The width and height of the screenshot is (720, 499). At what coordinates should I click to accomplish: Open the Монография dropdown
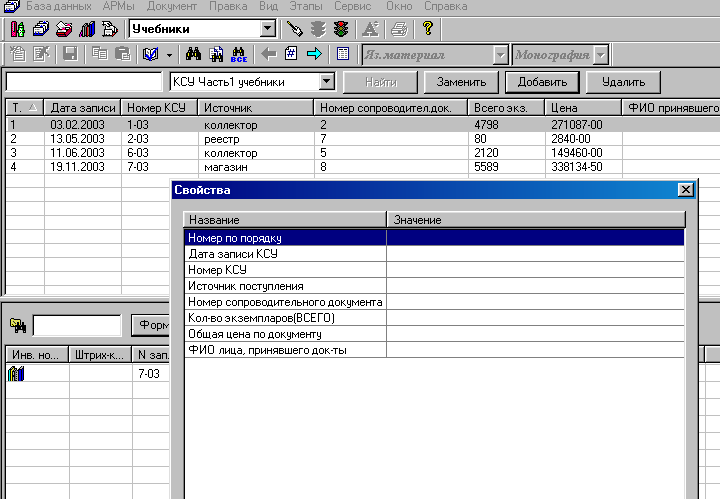click(601, 56)
